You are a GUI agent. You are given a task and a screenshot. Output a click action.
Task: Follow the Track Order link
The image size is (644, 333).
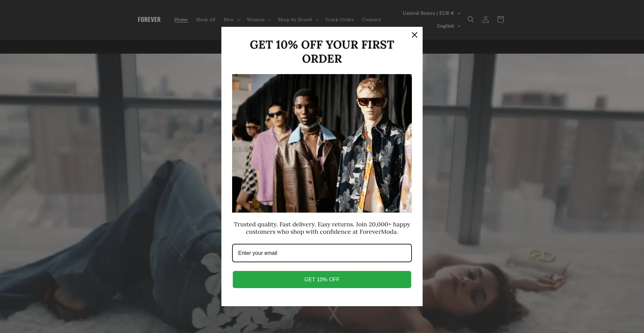click(x=339, y=19)
